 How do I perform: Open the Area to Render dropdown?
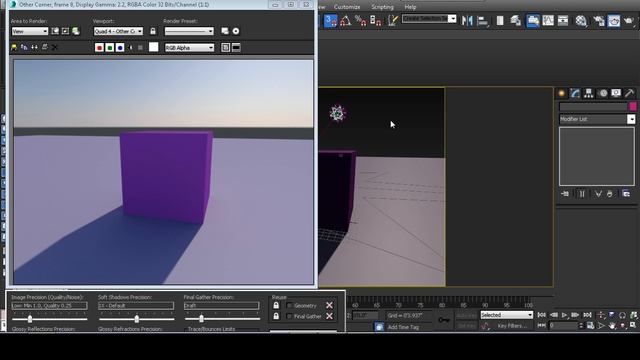click(x=29, y=31)
